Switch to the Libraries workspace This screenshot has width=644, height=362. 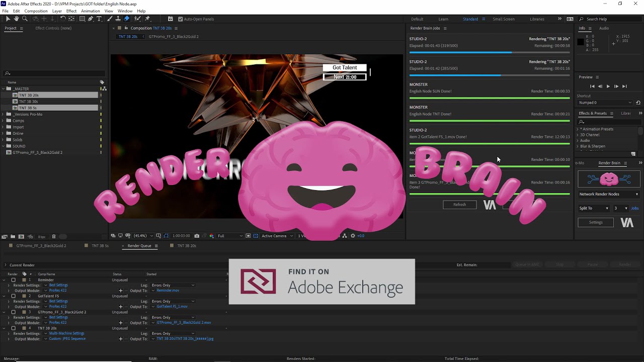[537, 19]
